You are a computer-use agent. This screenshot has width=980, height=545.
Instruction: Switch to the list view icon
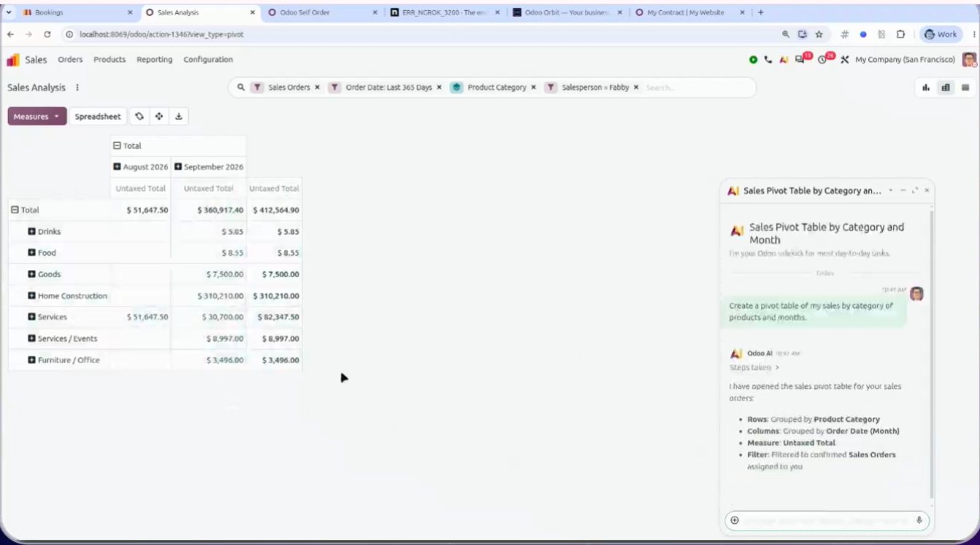965,88
